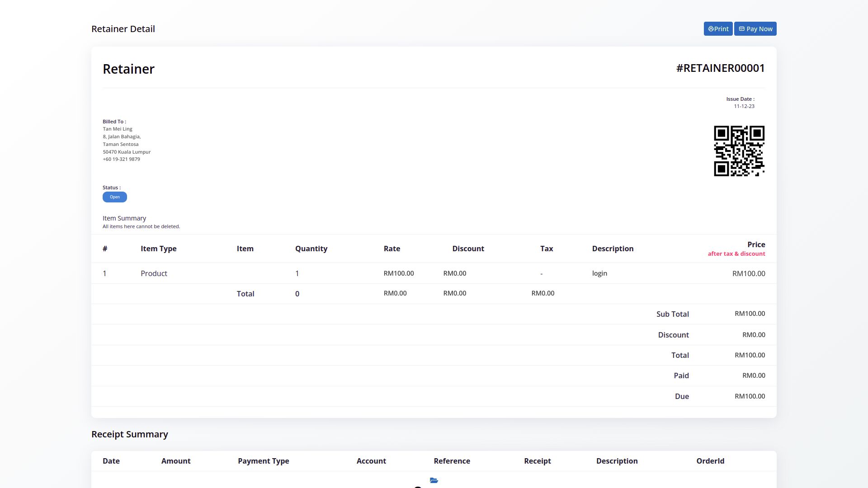Click the credit card icon beside Pay Now

click(741, 29)
